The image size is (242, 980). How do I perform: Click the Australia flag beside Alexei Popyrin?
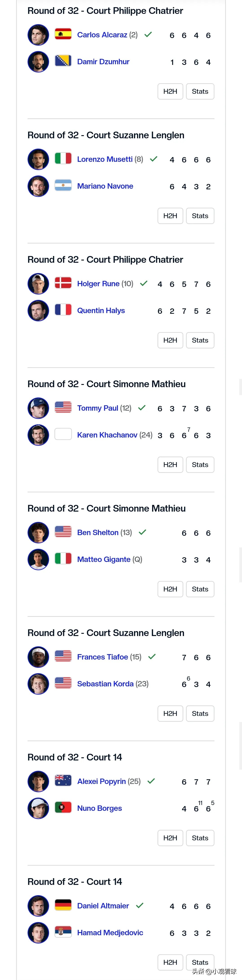(x=63, y=781)
